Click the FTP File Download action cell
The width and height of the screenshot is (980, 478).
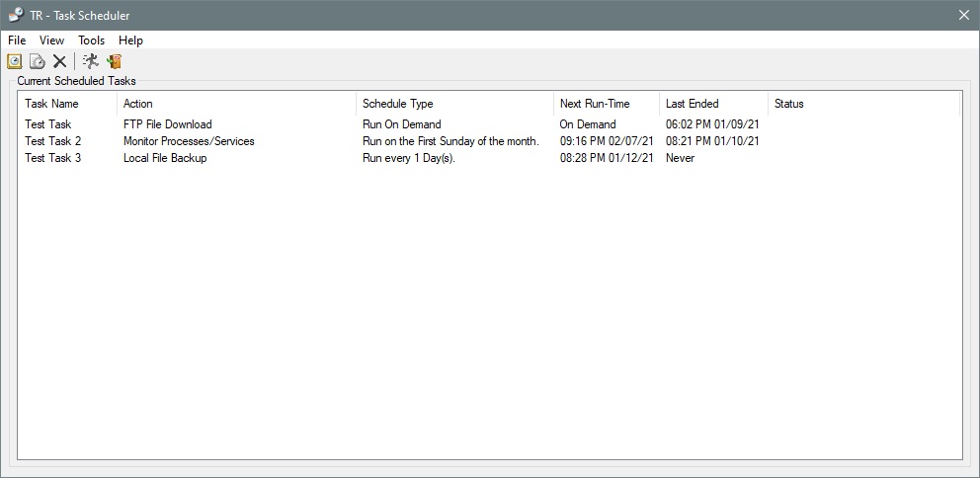click(x=168, y=124)
